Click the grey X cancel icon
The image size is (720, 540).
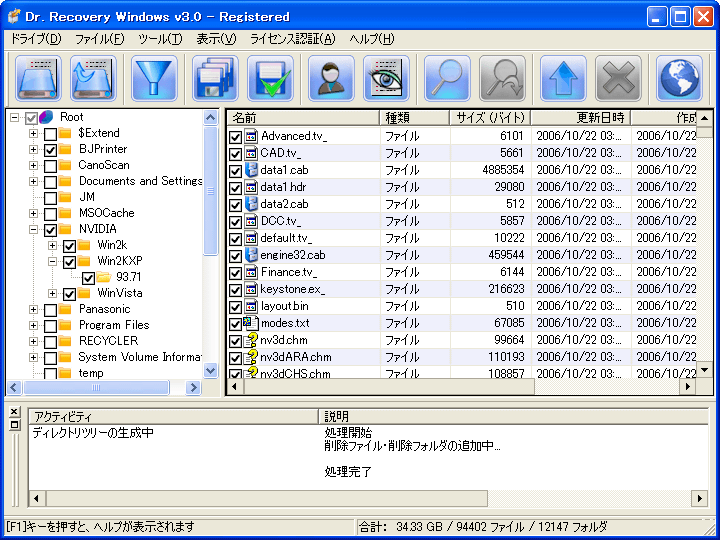[x=618, y=78]
